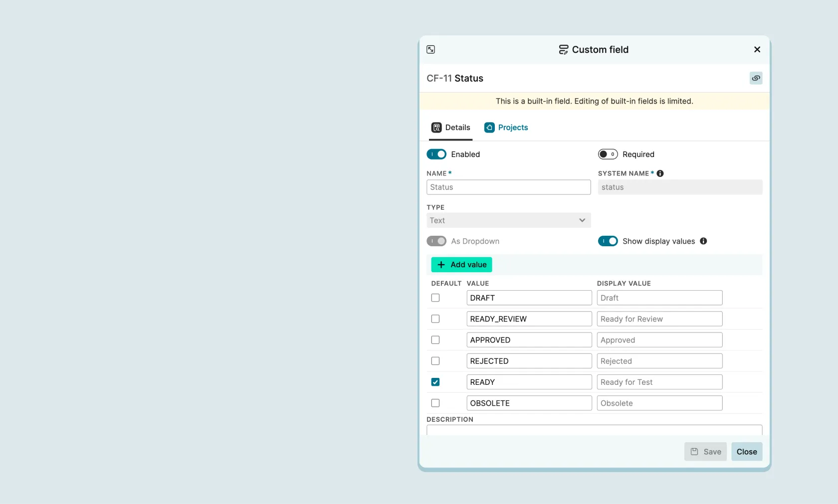Click the Name input field
This screenshot has height=504, width=838.
pyautogui.click(x=508, y=187)
